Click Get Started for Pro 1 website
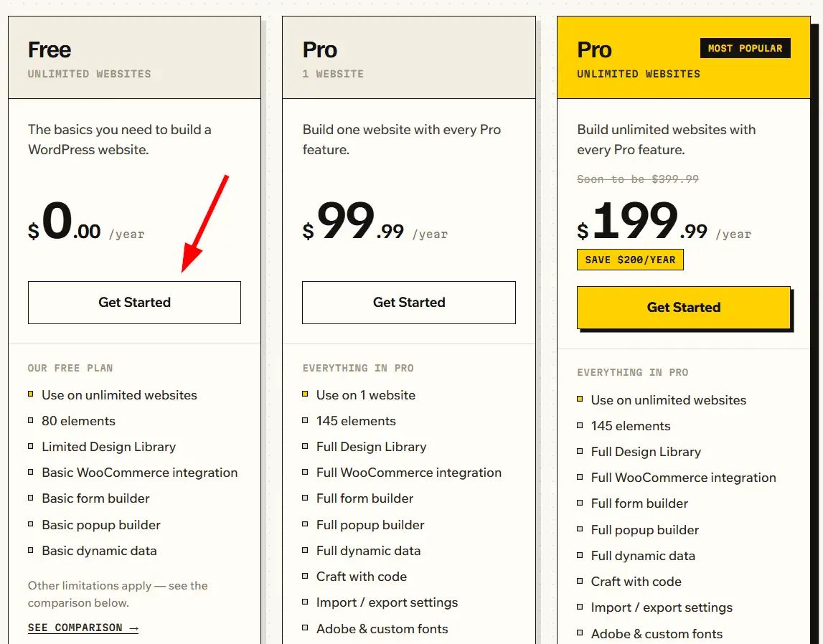The image size is (823, 644). coord(409,303)
